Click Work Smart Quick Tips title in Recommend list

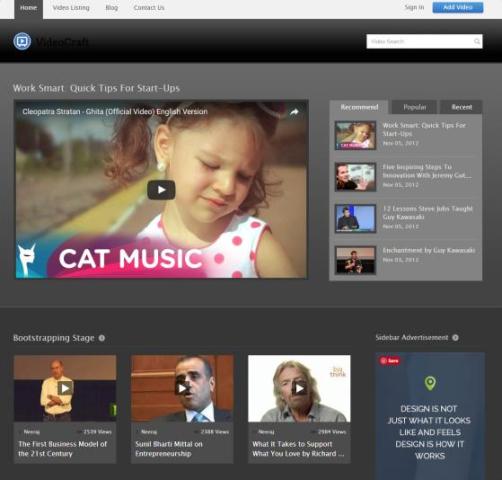[x=424, y=130]
